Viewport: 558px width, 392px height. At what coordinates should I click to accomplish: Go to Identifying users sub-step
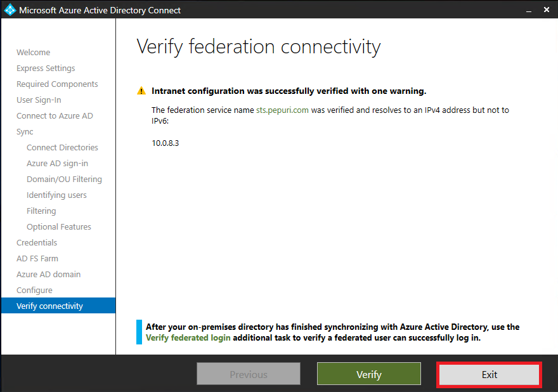coord(56,195)
